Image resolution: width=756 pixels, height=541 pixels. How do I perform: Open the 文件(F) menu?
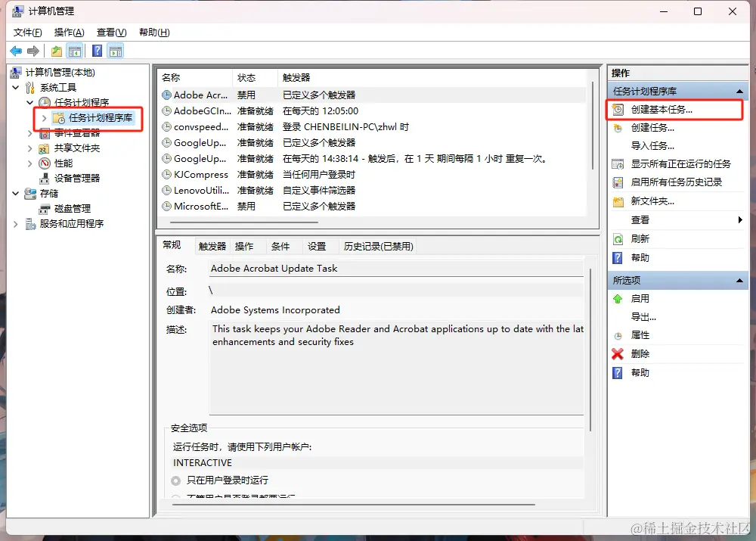(x=27, y=33)
